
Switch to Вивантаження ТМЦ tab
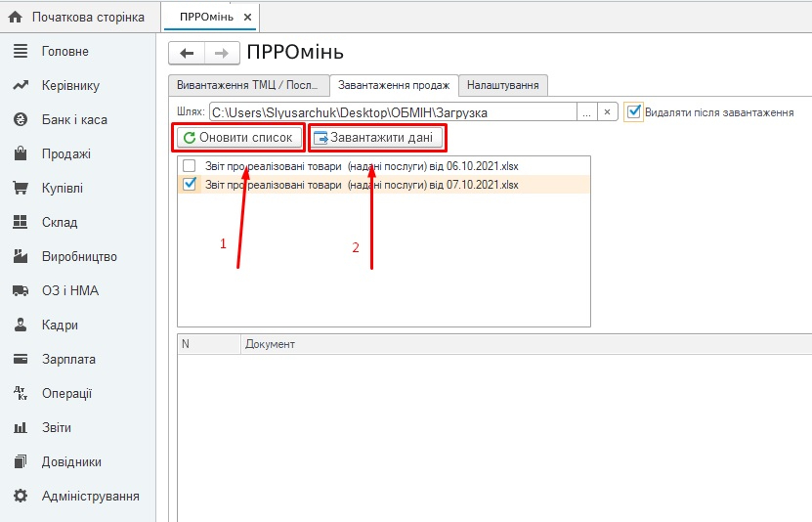247,85
